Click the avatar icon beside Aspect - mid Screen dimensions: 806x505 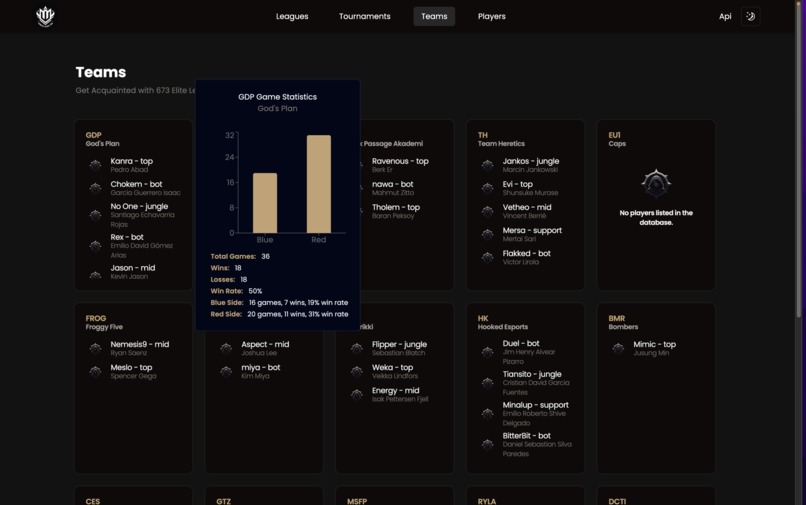[226, 349]
